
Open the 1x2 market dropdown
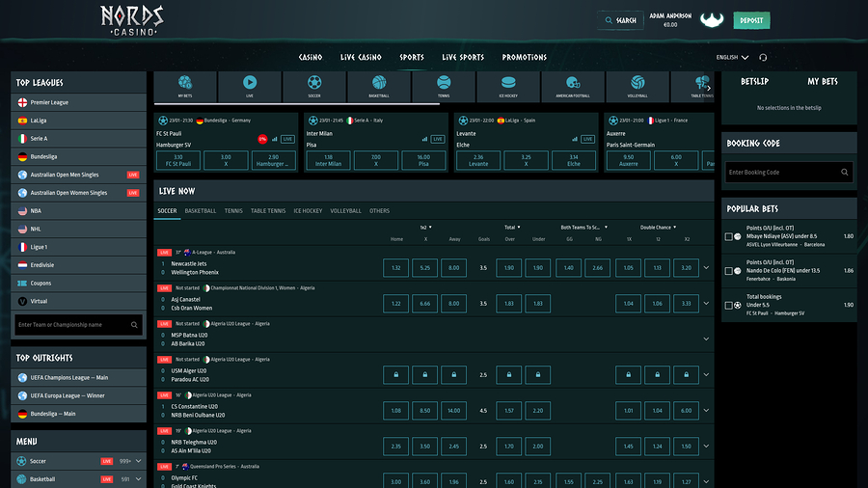point(425,228)
